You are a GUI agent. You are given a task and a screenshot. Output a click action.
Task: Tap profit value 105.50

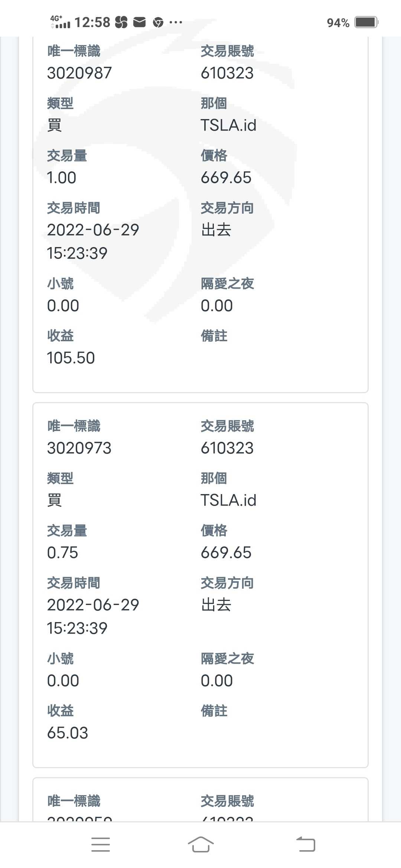tap(71, 358)
